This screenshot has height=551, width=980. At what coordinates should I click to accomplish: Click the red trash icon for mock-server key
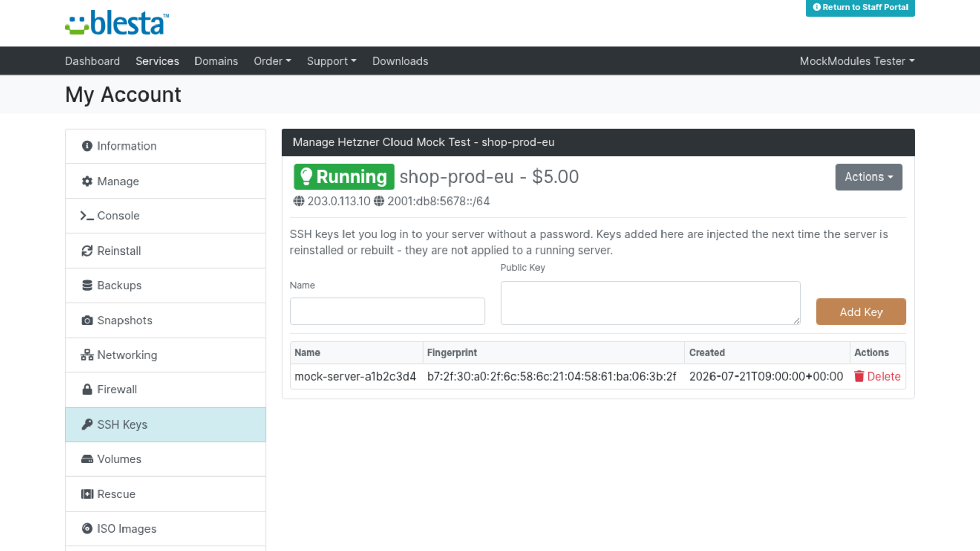(859, 377)
